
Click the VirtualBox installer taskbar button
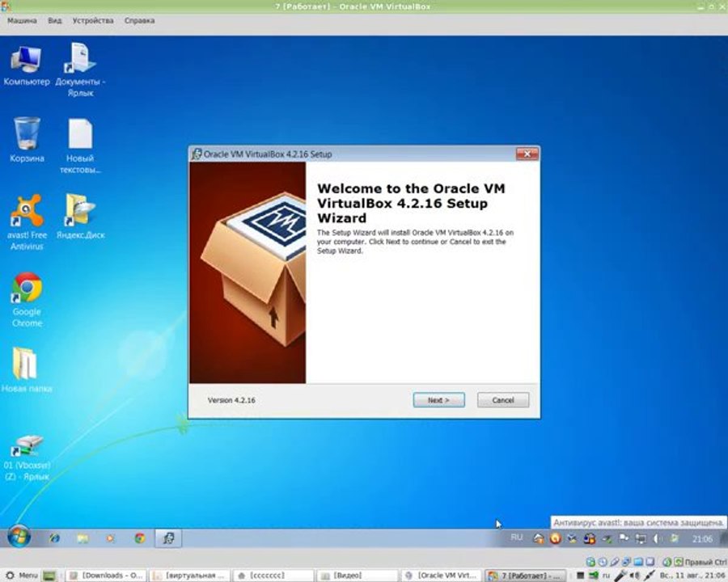pos(168,538)
